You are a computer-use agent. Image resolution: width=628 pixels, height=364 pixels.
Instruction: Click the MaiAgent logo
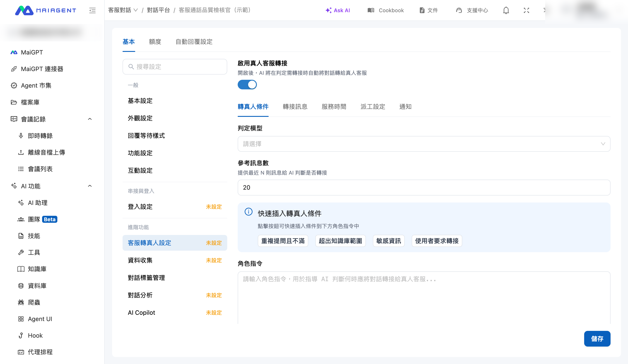coord(45,10)
